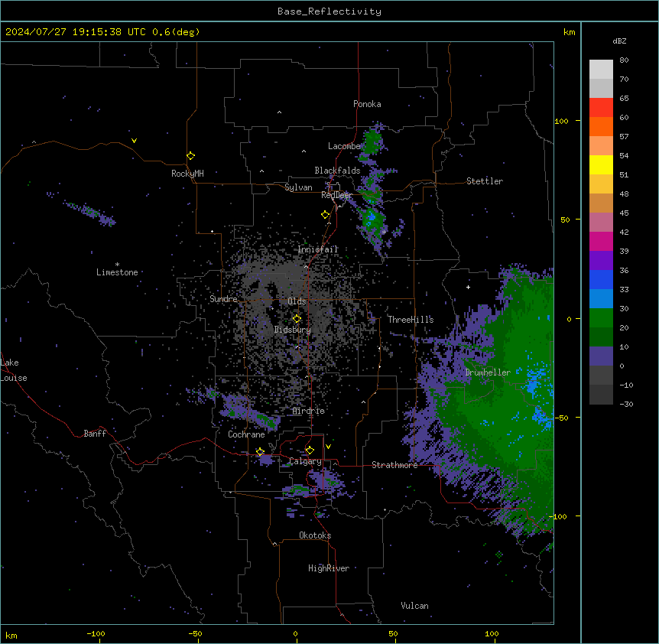Click the Okotoks label

pyautogui.click(x=315, y=535)
